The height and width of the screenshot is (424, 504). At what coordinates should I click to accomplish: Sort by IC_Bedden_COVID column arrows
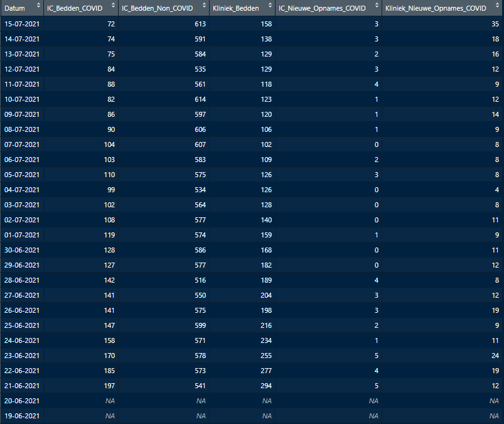pyautogui.click(x=113, y=6)
